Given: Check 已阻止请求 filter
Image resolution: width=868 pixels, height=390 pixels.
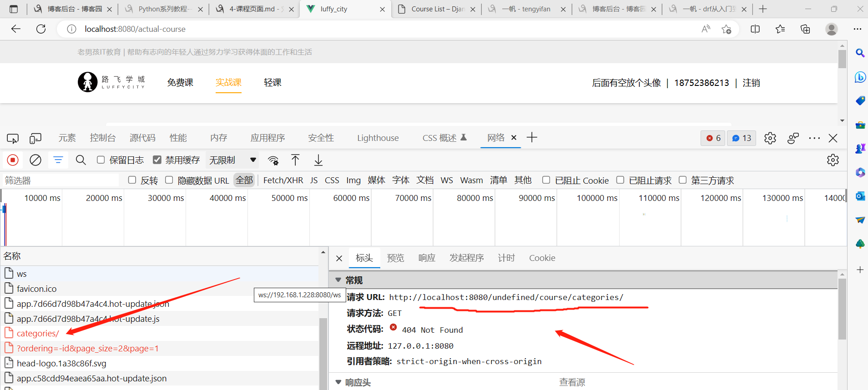Looking at the screenshot, I should (x=620, y=180).
